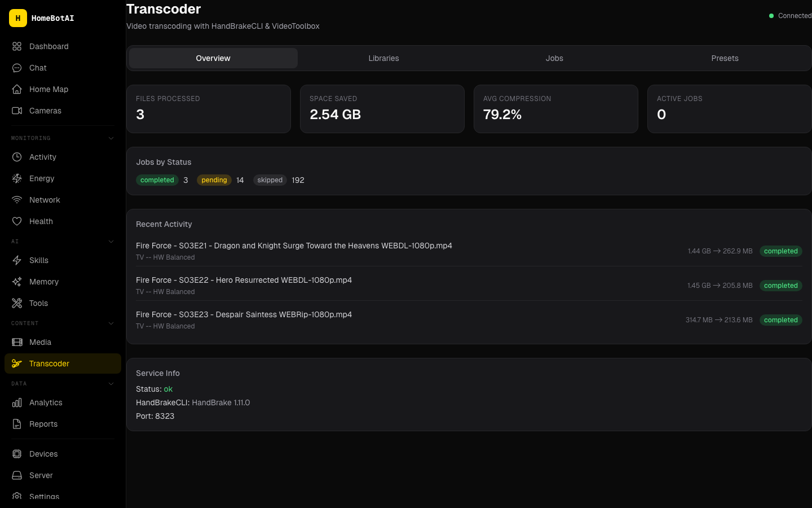This screenshot has width=812, height=508.
Task: Click the Analytics bar chart icon
Action: click(17, 402)
